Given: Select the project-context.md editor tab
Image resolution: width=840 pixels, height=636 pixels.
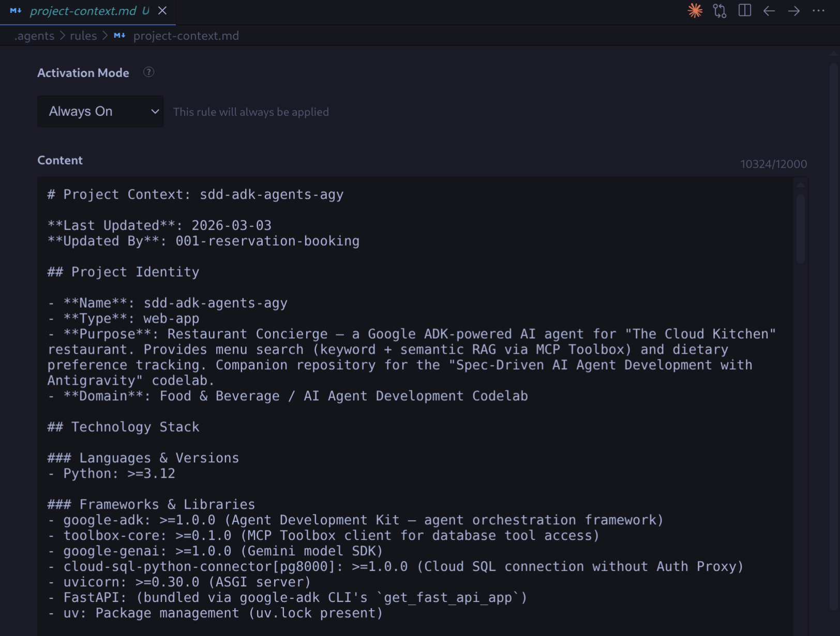Looking at the screenshot, I should point(83,11).
